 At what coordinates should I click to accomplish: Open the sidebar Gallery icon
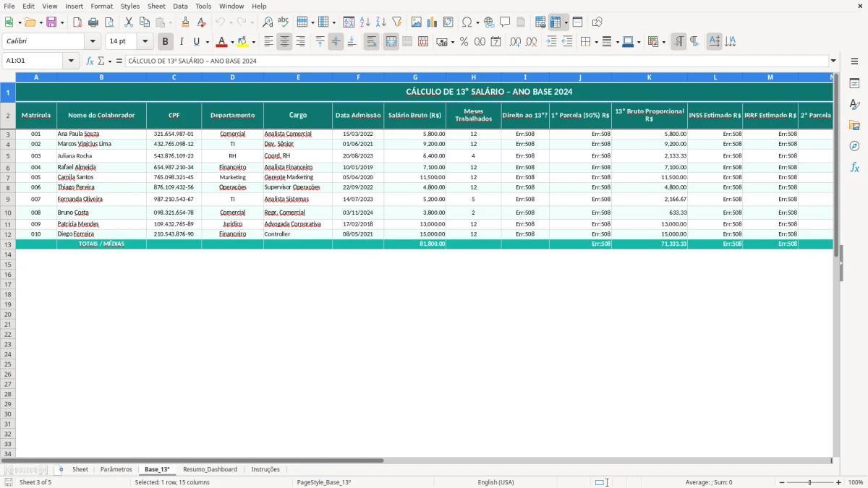[x=854, y=125]
